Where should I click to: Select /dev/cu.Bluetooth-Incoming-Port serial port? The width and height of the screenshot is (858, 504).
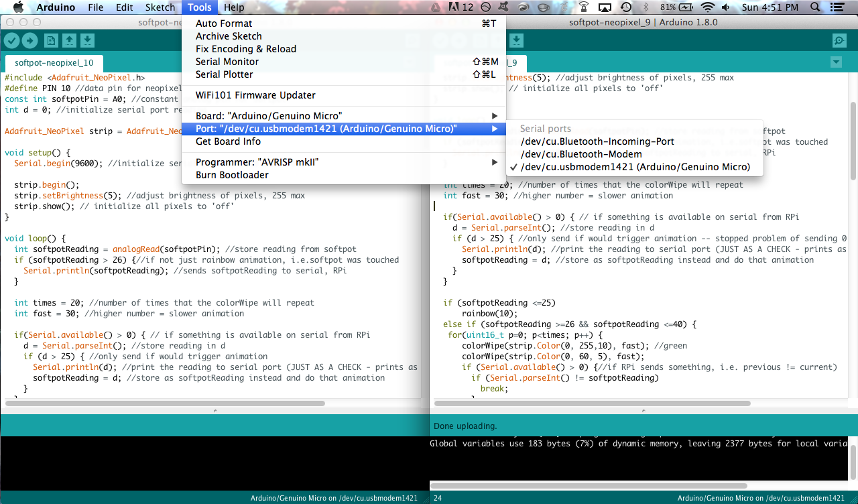(x=634, y=141)
